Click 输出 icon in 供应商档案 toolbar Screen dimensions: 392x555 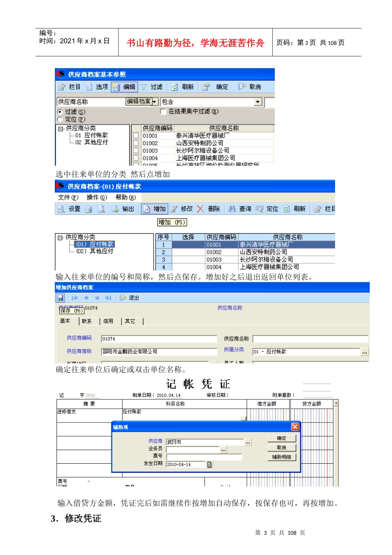115,209
